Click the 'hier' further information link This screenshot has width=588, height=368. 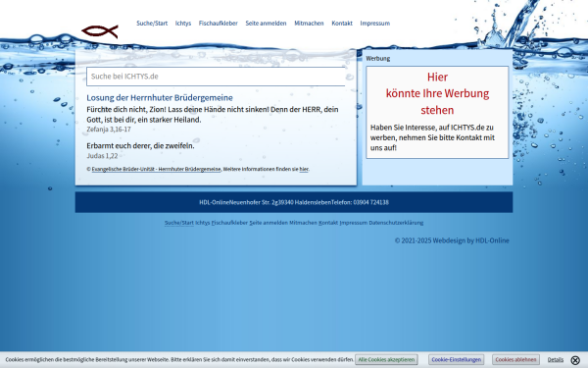pyautogui.click(x=304, y=170)
